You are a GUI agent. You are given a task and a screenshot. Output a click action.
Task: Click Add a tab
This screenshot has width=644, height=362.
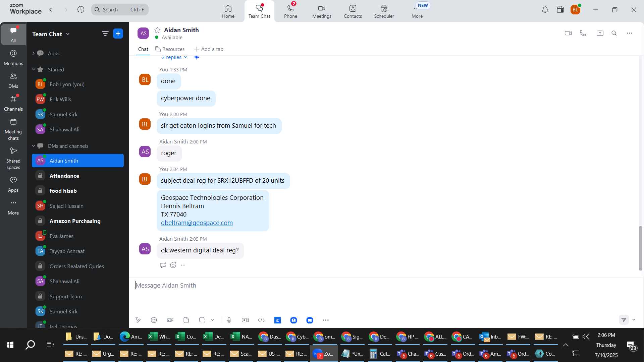(x=209, y=49)
